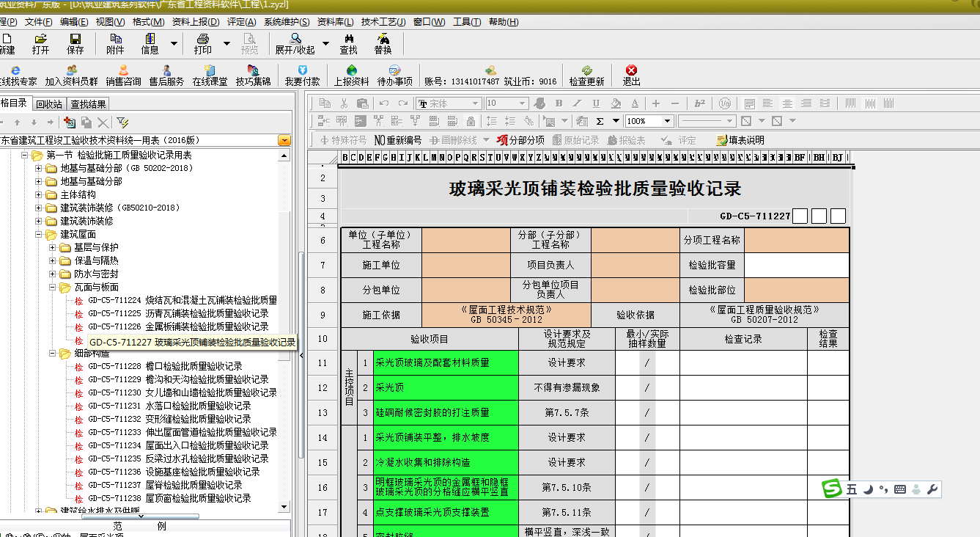This screenshot has width=980, height=537.
Task: Switch to the 回收站 tab
Action: point(49,104)
